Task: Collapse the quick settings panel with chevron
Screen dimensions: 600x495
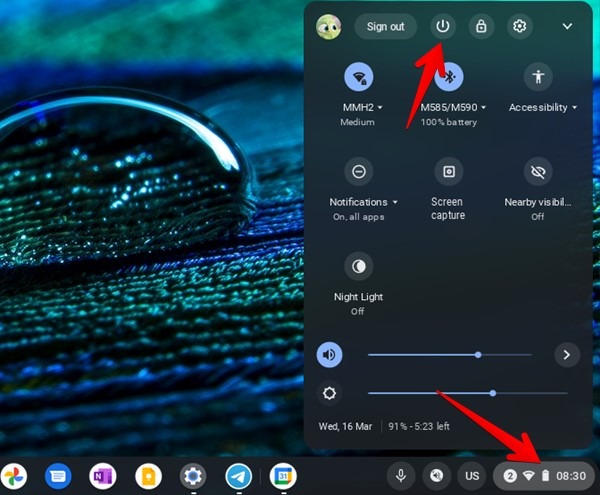Action: point(567,26)
